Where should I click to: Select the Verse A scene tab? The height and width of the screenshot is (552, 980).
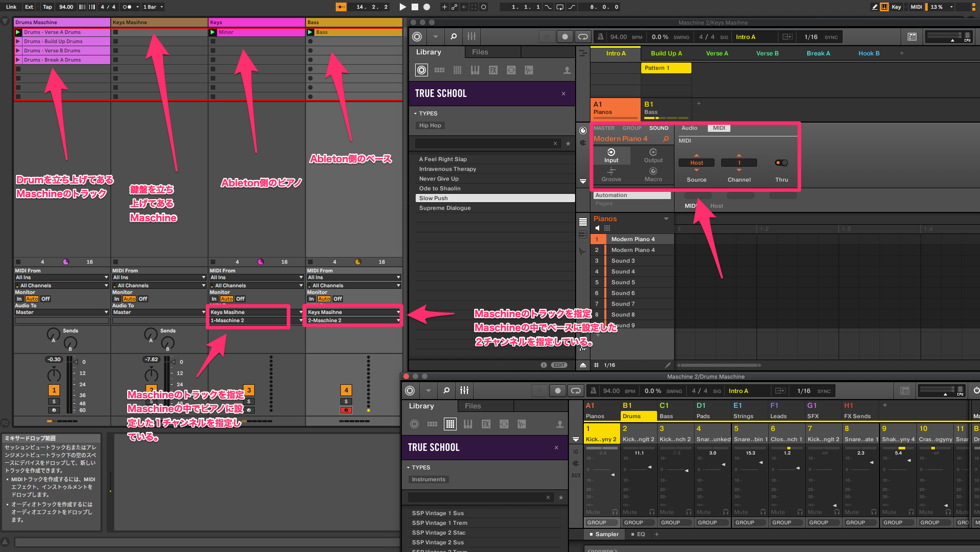point(717,53)
